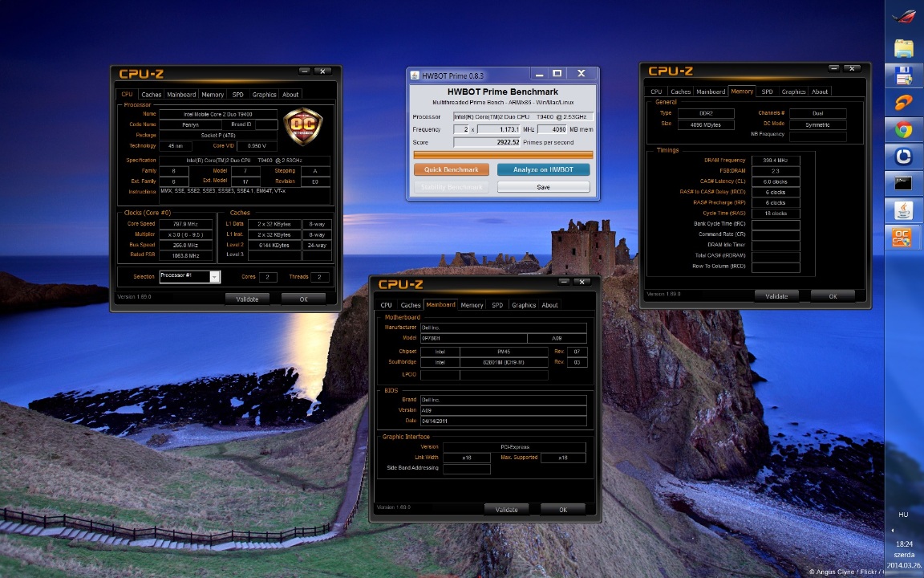Click the 399.4 MHz DRAM frequency value
The image size is (924, 578).
coord(776,161)
